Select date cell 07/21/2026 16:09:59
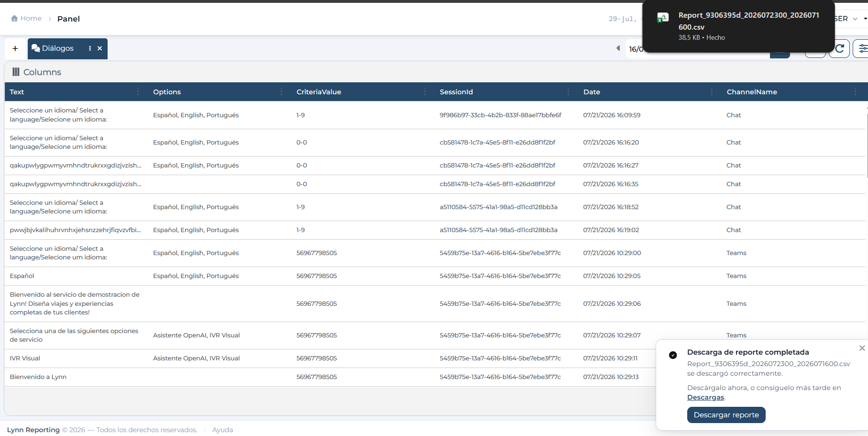 pyautogui.click(x=612, y=115)
